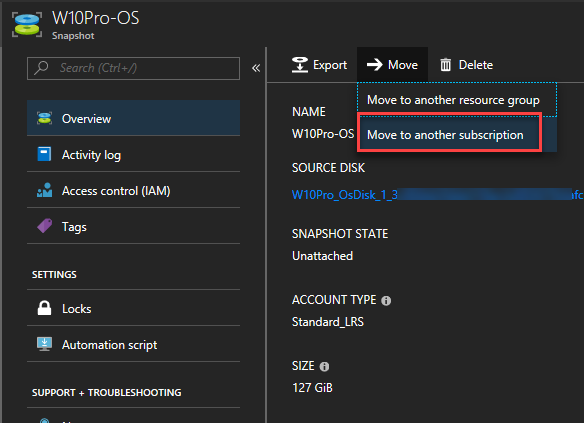
Task: Click the SETTINGS section header
Action: coord(54,274)
